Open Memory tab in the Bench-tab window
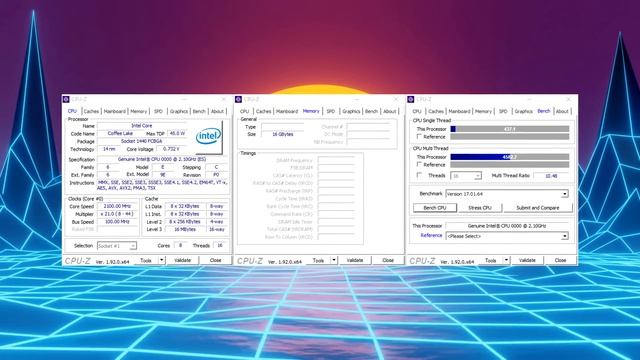This screenshot has height=360, width=640. point(483,111)
